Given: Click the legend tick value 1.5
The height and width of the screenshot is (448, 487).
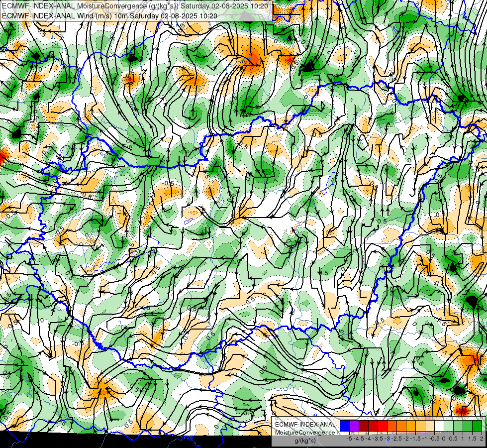Looking at the screenshot, I should pyautogui.click(x=472, y=439).
